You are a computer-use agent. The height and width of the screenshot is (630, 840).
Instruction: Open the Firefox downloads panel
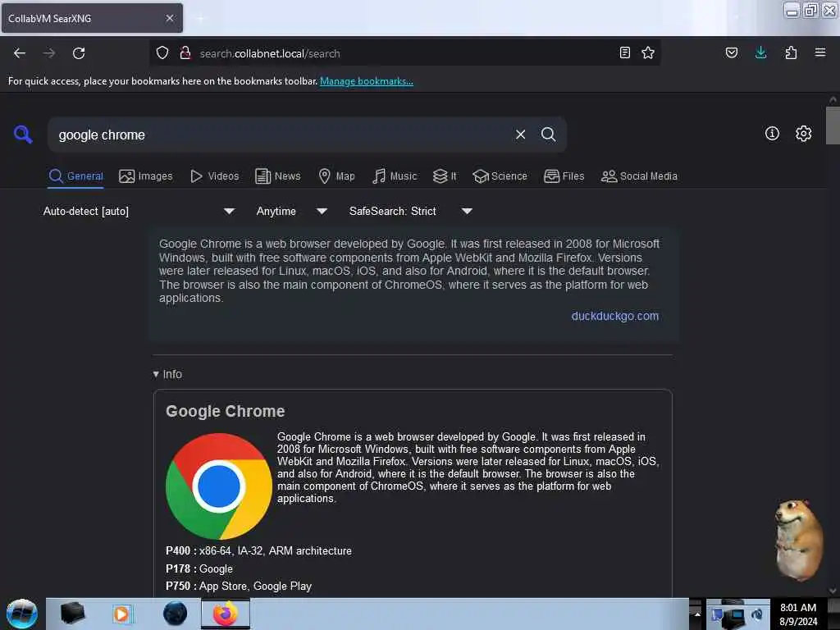(760, 52)
